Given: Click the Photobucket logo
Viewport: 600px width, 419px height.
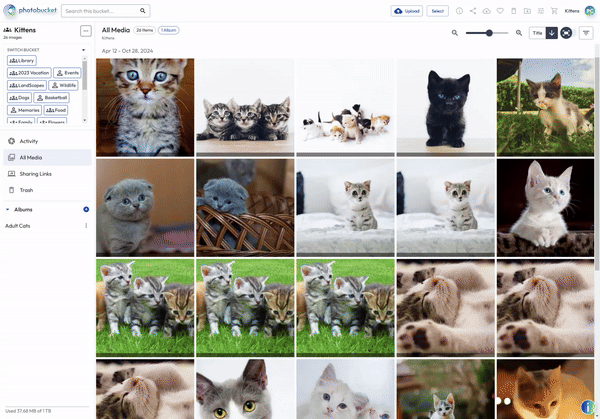Looking at the screenshot, I should [30, 10].
